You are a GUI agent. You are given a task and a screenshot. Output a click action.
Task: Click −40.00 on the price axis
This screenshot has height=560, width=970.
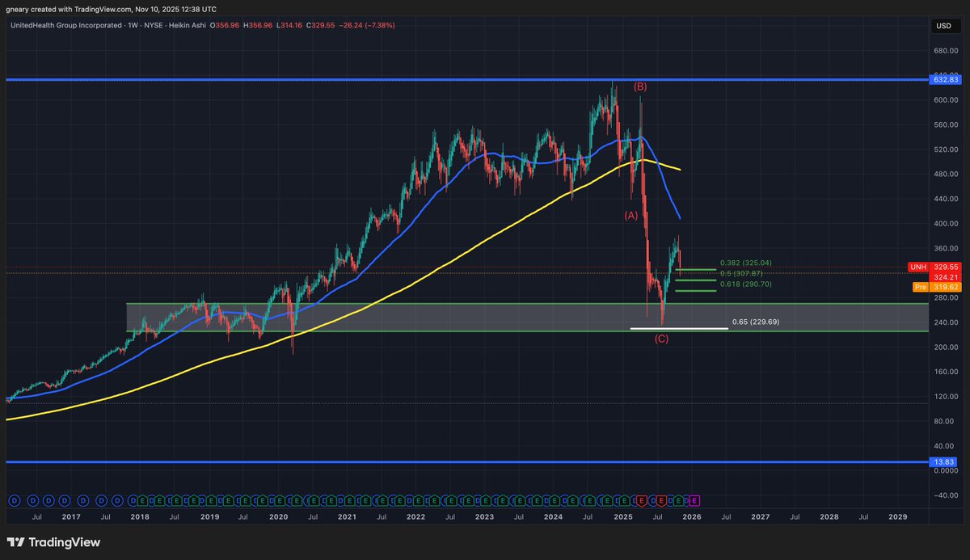point(944,495)
